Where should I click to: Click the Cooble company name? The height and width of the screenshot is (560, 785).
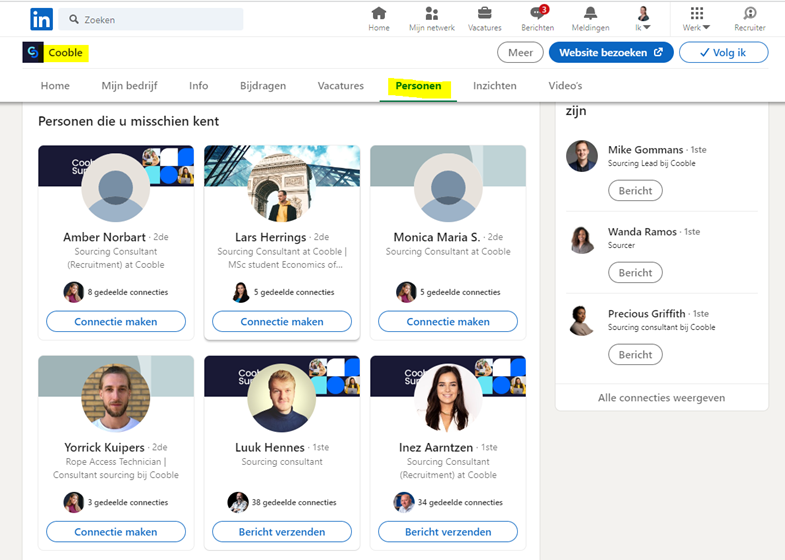point(66,53)
